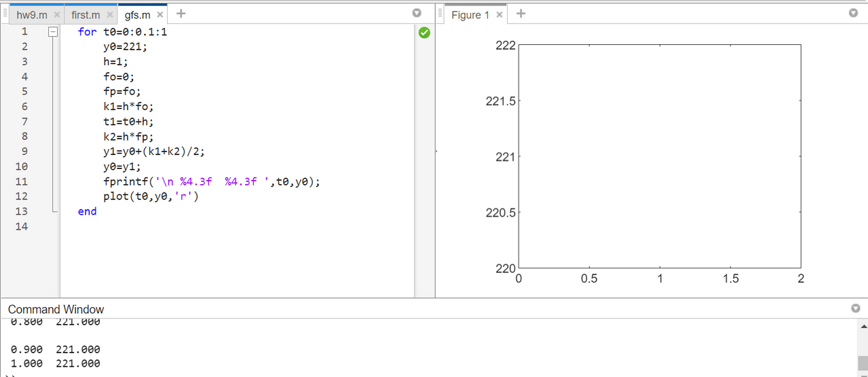The width and height of the screenshot is (868, 377).
Task: Click plus icon next to Figure 1 tab
Action: [521, 14]
